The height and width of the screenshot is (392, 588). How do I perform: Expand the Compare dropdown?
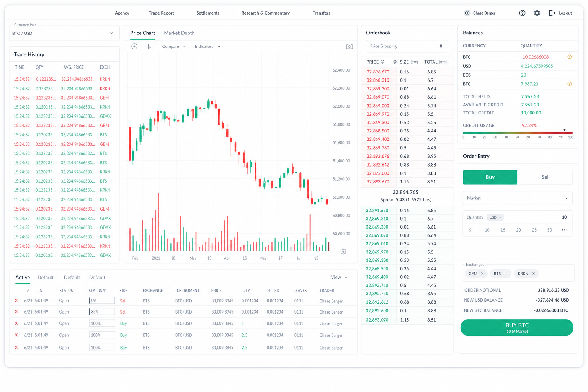click(174, 46)
